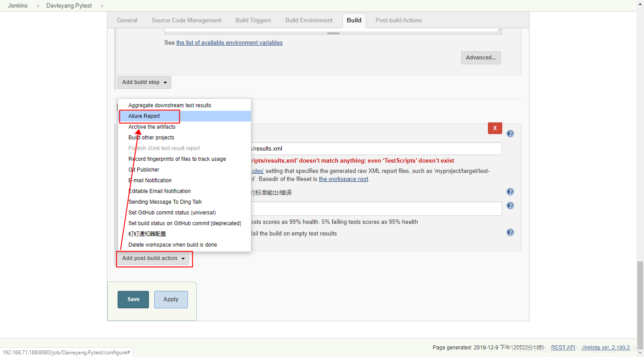Choose Record fingerprints of files option
The height and width of the screenshot is (357, 644).
[x=184, y=159]
